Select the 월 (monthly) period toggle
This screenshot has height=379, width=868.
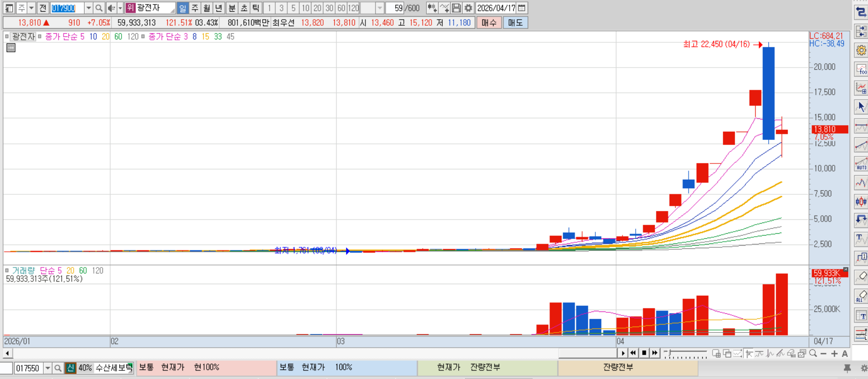pos(207,8)
